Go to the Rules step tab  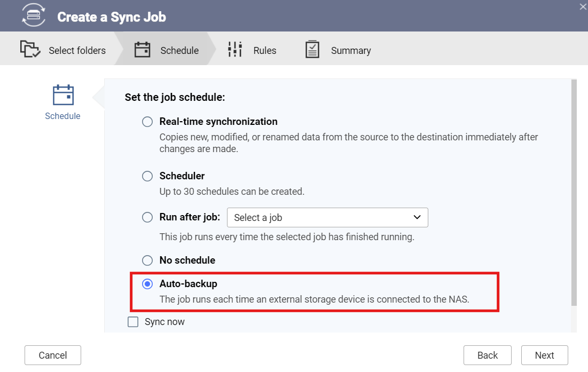[x=253, y=50]
